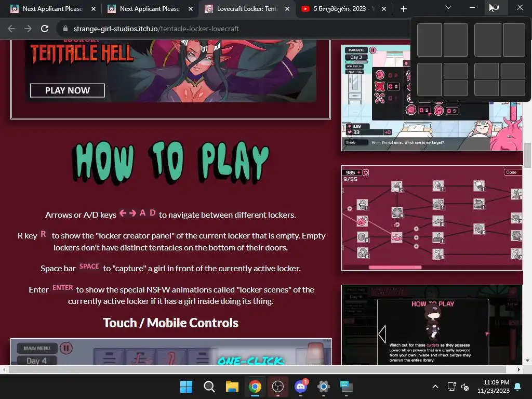
Task: Click the "Space bar" instruction label
Action: (58, 269)
